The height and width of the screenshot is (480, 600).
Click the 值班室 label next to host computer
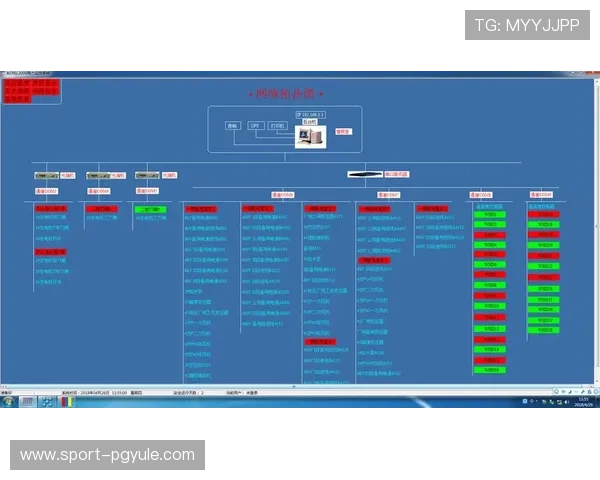[343, 131]
